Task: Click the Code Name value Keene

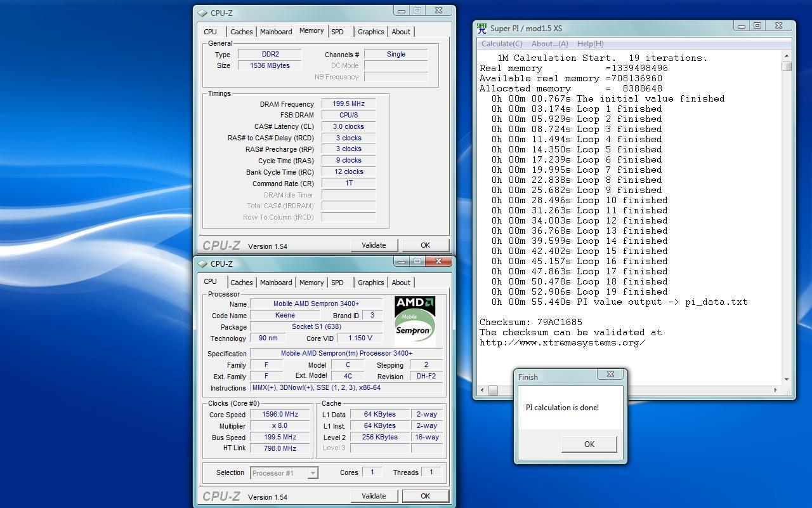Action: pyautogui.click(x=285, y=315)
